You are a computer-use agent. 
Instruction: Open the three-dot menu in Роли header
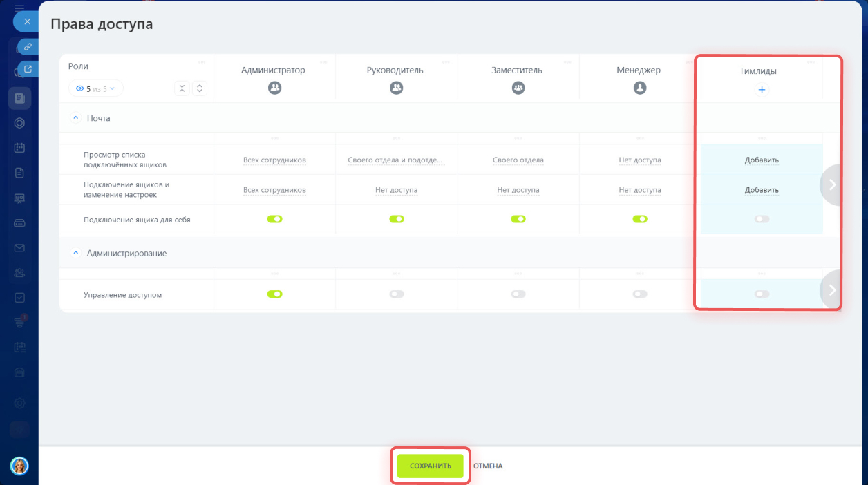pos(202,62)
